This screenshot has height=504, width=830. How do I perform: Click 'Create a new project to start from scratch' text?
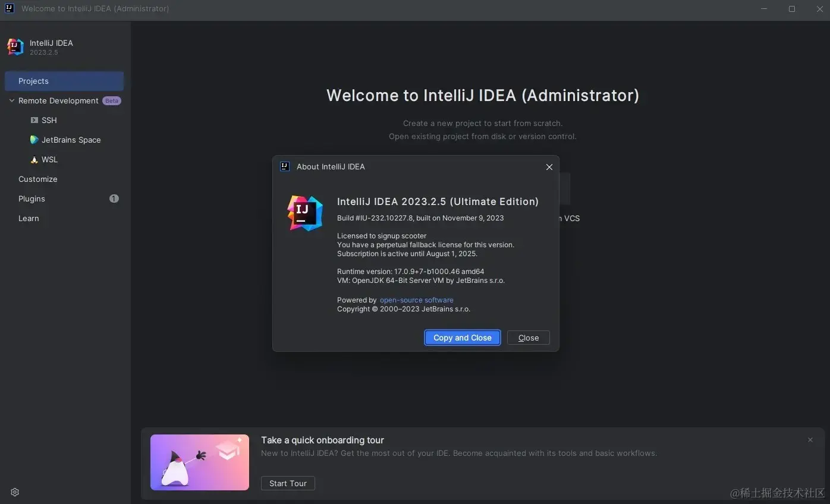483,124
